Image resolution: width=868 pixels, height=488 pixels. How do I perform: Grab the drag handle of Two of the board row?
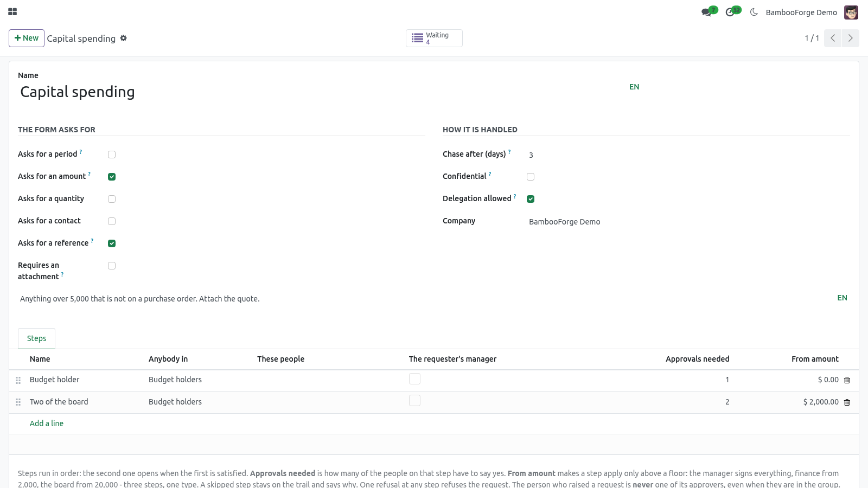18,402
